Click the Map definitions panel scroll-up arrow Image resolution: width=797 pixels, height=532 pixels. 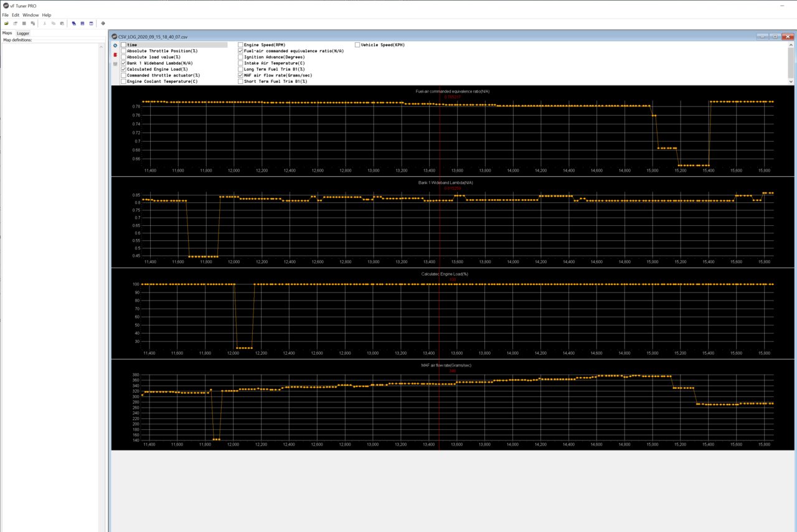point(101,47)
